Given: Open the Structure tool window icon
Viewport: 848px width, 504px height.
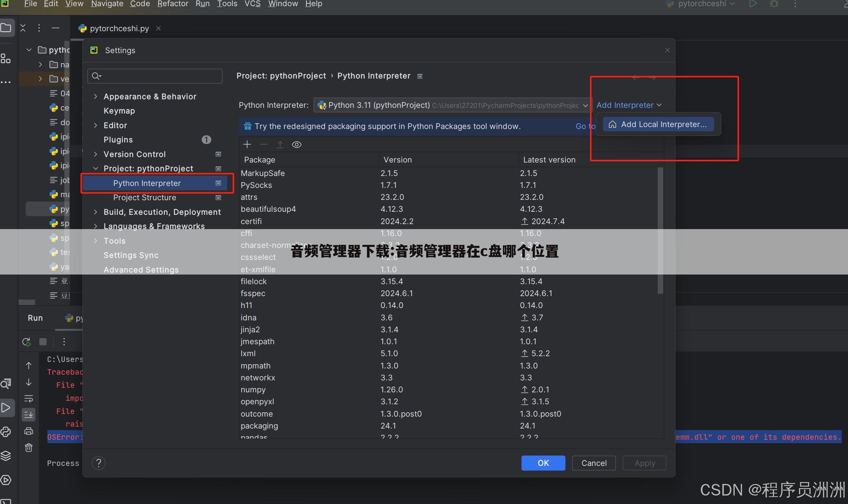Looking at the screenshot, I should point(6,59).
